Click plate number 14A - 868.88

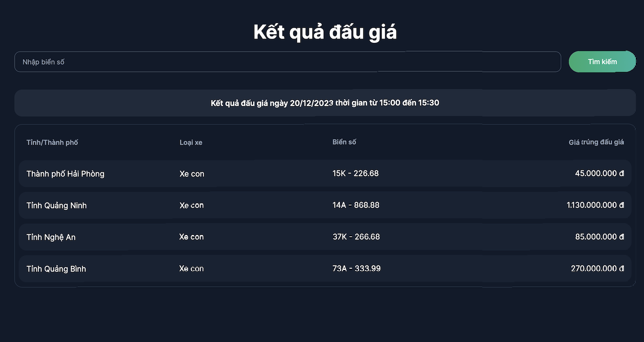coord(356,205)
